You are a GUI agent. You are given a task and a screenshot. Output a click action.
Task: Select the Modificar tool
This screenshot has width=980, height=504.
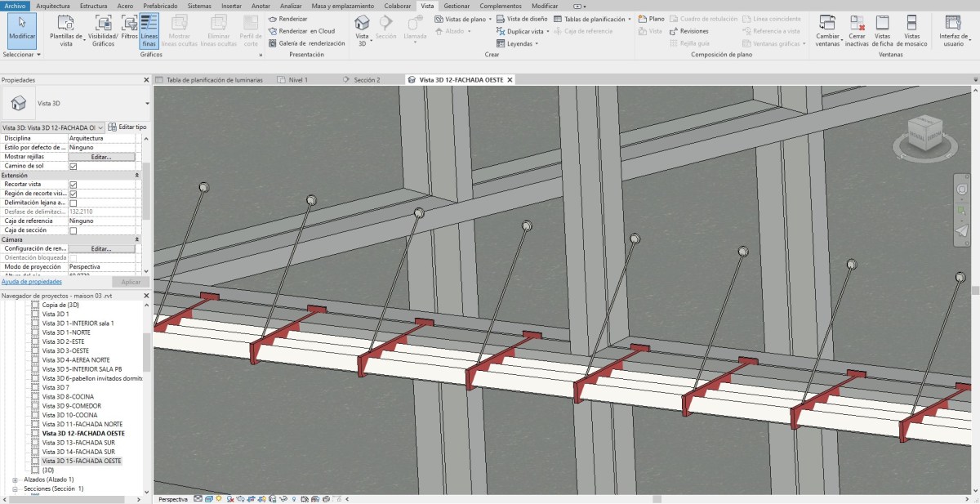point(22,32)
